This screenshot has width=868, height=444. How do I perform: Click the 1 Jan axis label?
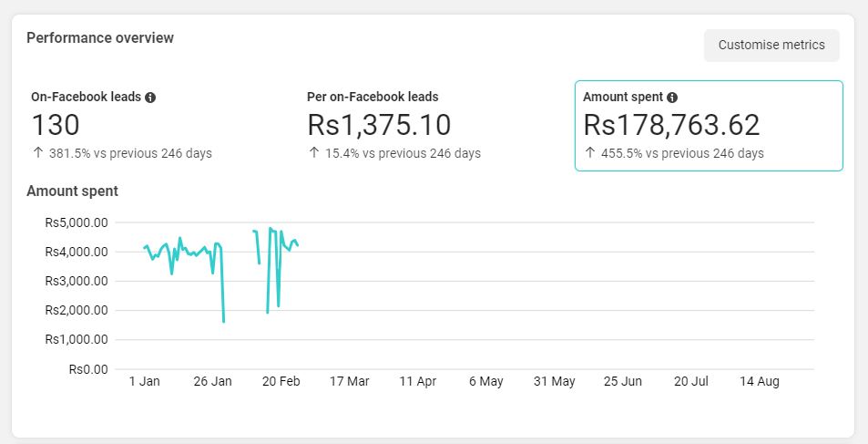[145, 381]
